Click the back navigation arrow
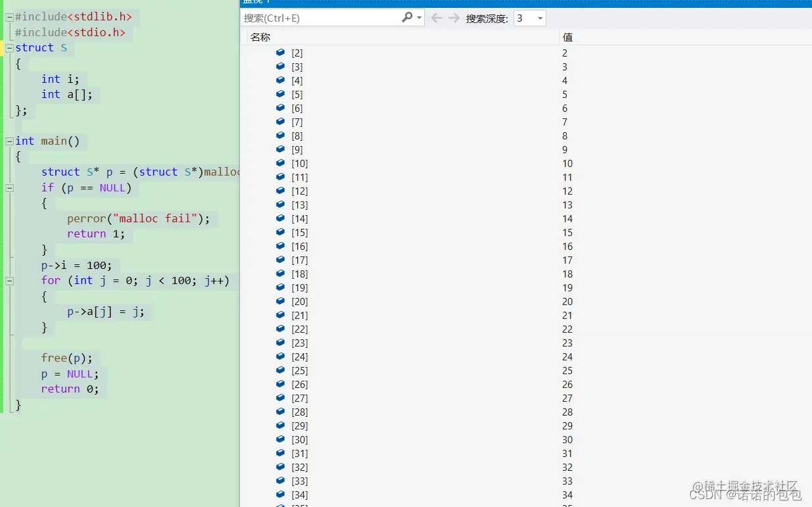 point(437,18)
